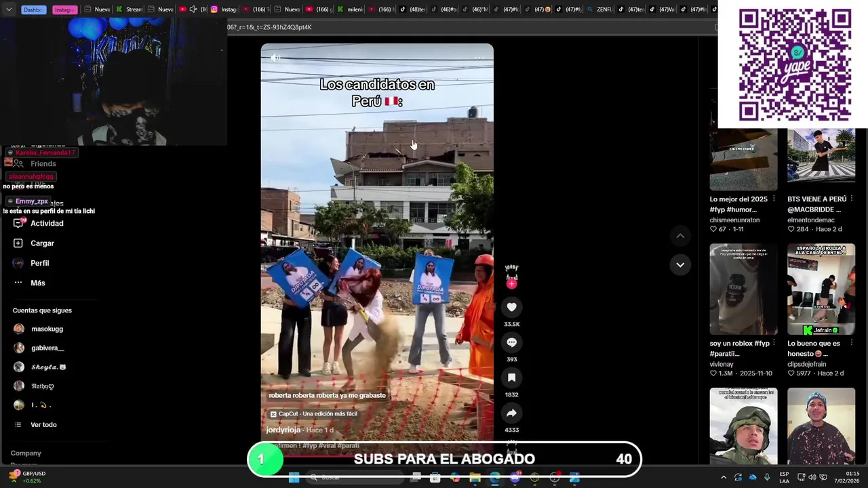
Task: Show hidden system tray icons
Action: click(x=723, y=477)
